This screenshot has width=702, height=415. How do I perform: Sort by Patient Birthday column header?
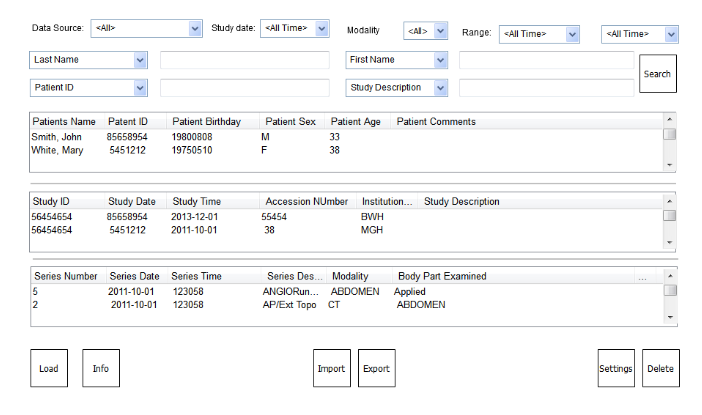pos(206,122)
